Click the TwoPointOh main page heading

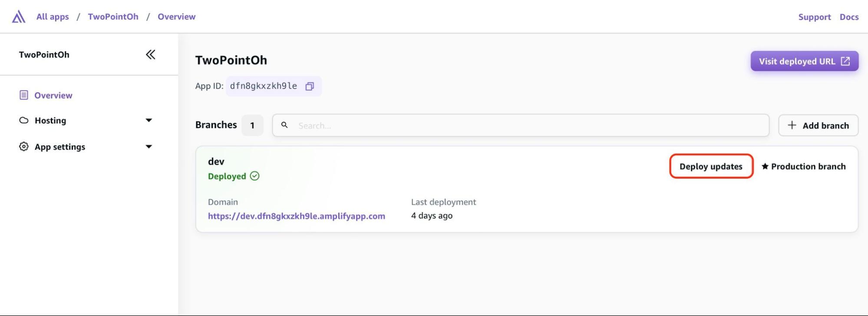click(x=231, y=60)
